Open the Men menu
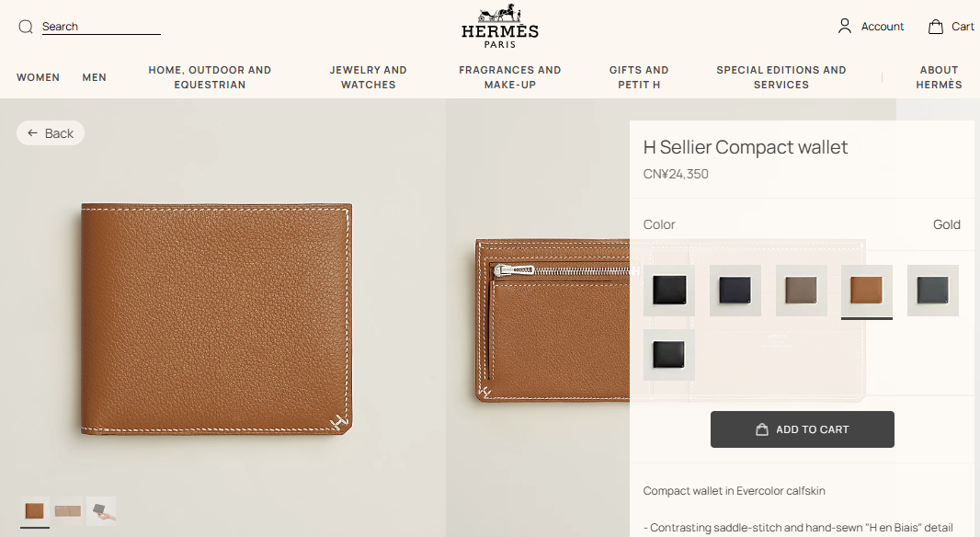The width and height of the screenshot is (980, 537). point(95,77)
